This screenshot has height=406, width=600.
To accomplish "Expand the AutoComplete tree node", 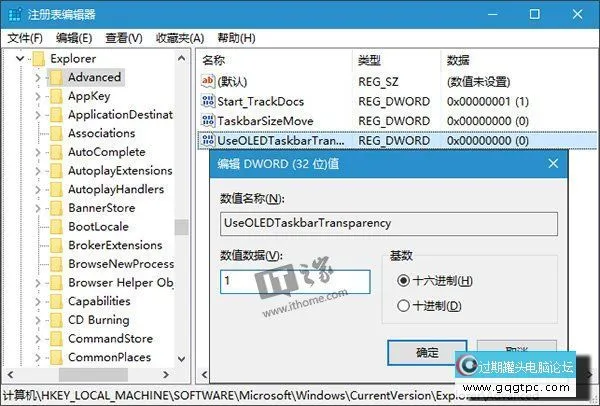I will click(x=38, y=152).
